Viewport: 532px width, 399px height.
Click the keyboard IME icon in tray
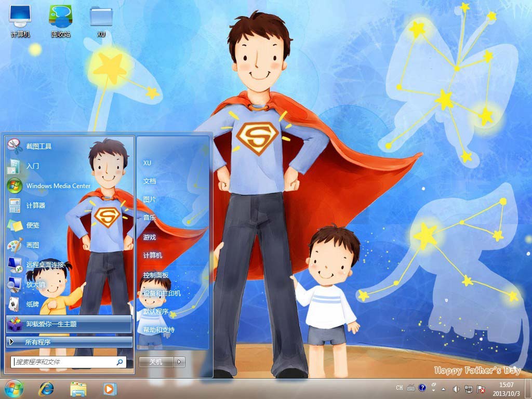(411, 388)
